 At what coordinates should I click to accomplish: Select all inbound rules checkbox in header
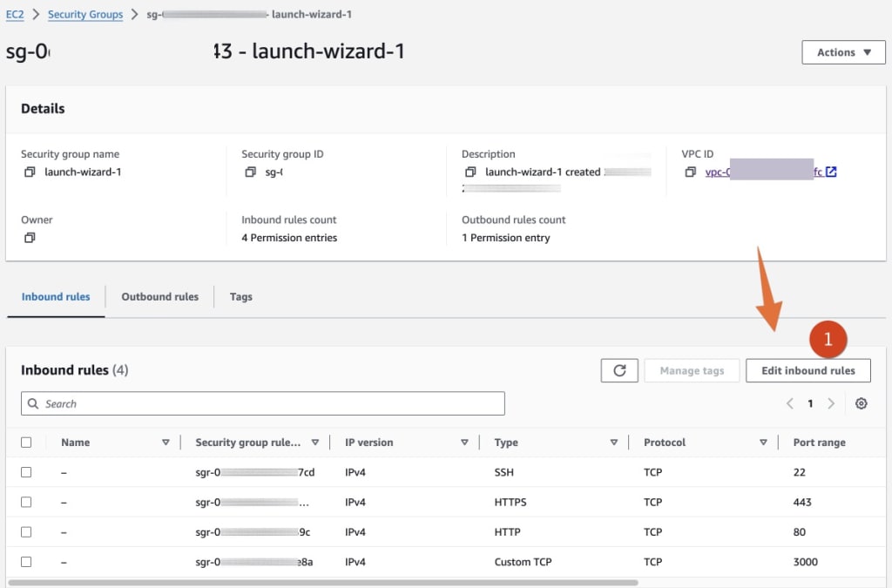click(x=26, y=443)
